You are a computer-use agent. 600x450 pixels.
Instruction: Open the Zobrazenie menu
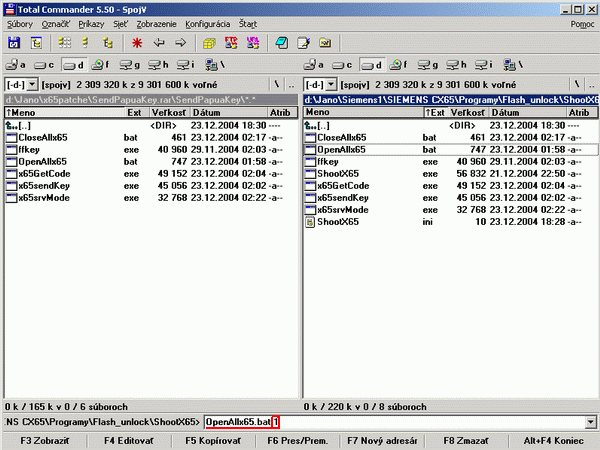coord(157,24)
